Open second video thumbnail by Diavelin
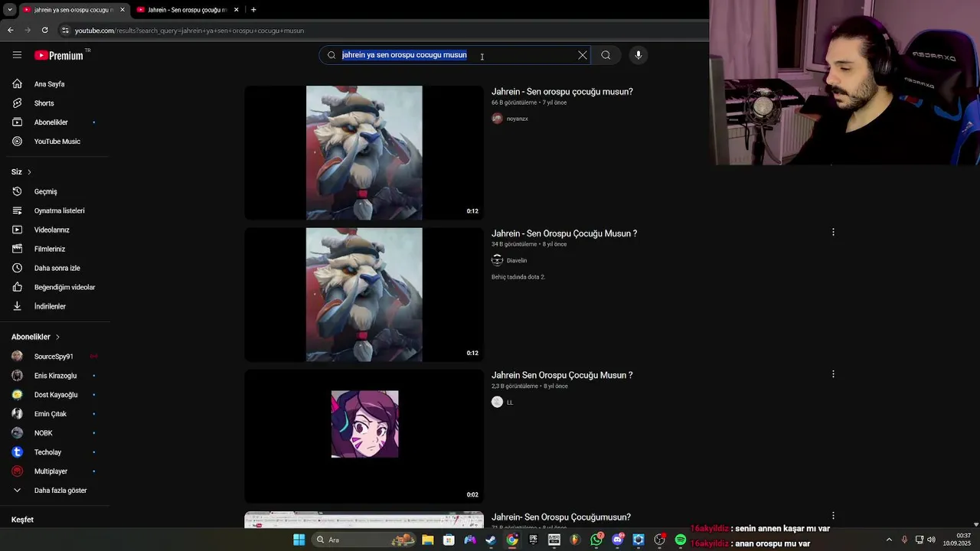The height and width of the screenshot is (551, 980). click(364, 295)
